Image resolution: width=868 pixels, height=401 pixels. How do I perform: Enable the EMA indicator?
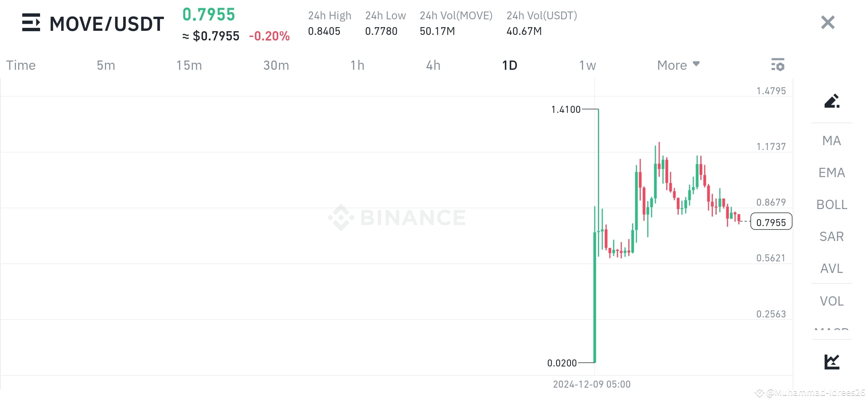(831, 172)
